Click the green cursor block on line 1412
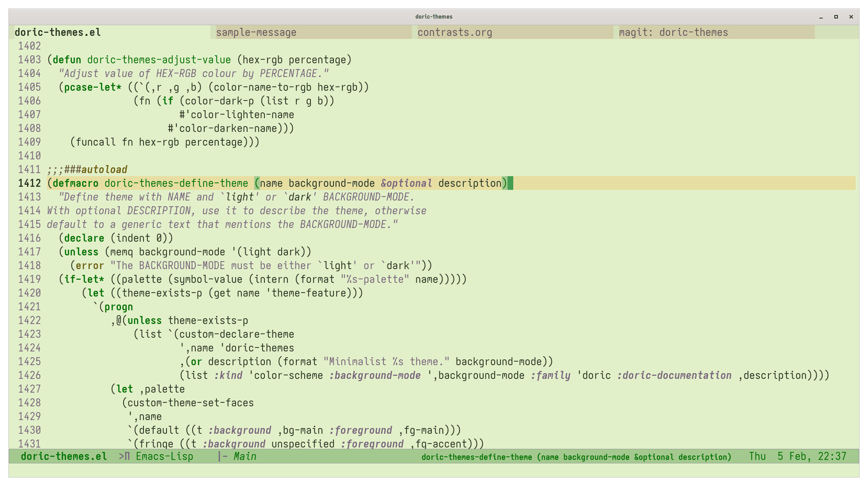This screenshot has width=868, height=486. pyautogui.click(x=510, y=183)
